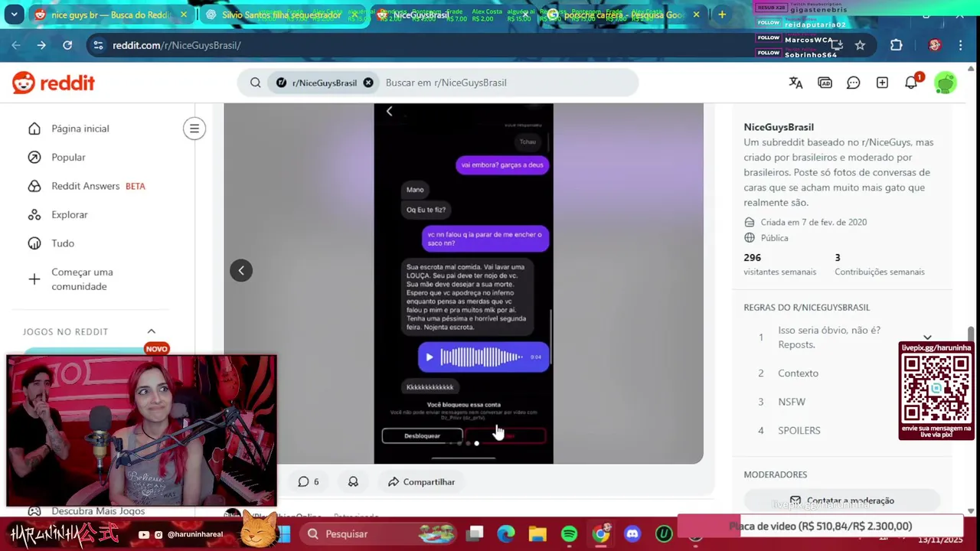Close the nice guys br tab

point(184,15)
